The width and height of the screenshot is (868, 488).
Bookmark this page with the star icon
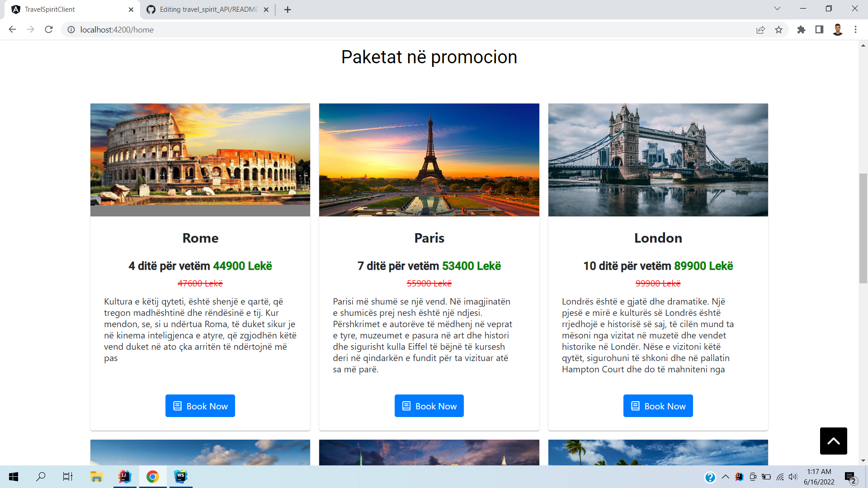click(778, 30)
